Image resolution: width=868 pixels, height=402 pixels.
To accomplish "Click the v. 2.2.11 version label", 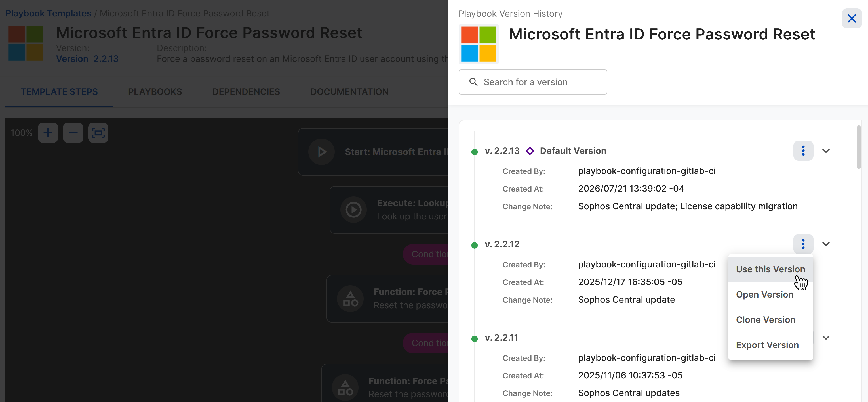I will pos(502,338).
